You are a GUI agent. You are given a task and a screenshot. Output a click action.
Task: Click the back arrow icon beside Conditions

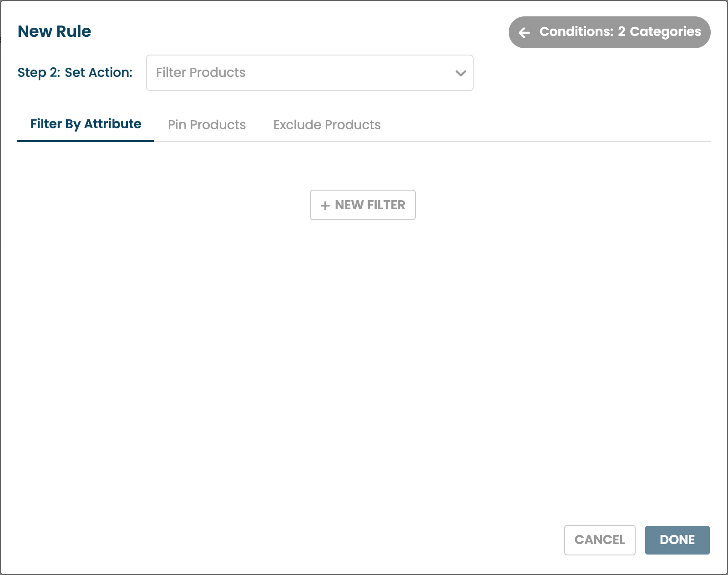tap(524, 32)
